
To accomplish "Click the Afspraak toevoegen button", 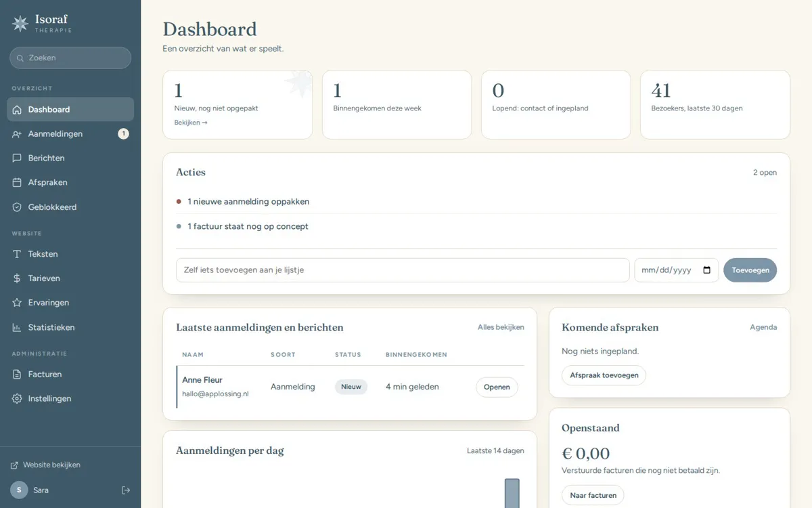I will [x=604, y=375].
